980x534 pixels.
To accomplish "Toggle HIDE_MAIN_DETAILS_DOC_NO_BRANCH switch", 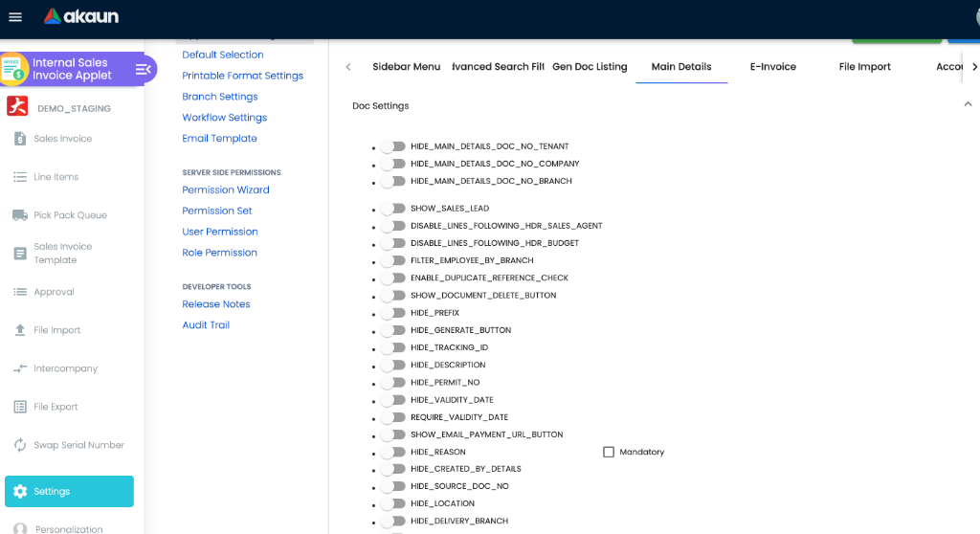I will point(393,181).
